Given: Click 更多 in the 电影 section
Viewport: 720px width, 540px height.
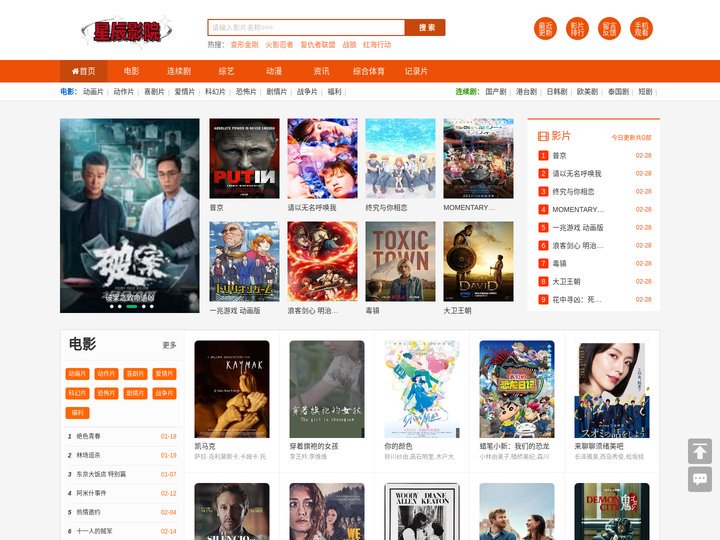Looking at the screenshot, I should tap(169, 345).
